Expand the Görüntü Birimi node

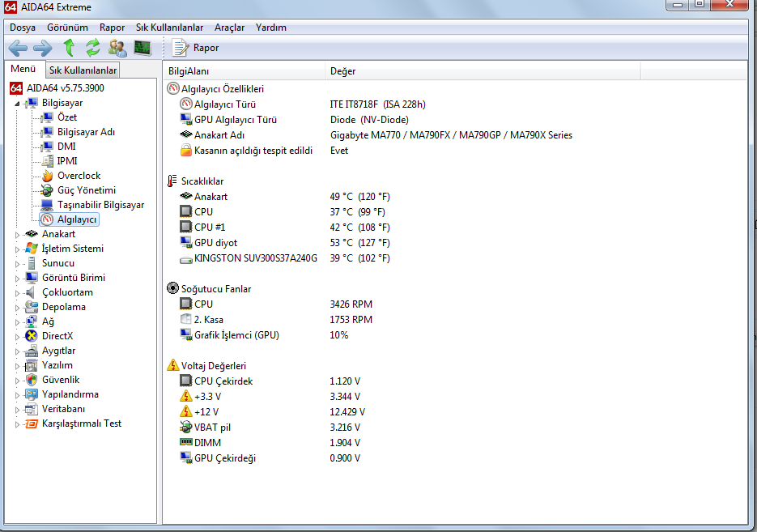click(17, 279)
